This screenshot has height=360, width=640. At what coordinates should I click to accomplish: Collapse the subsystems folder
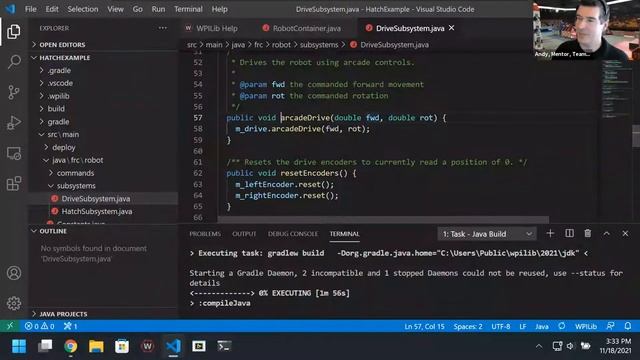76,185
